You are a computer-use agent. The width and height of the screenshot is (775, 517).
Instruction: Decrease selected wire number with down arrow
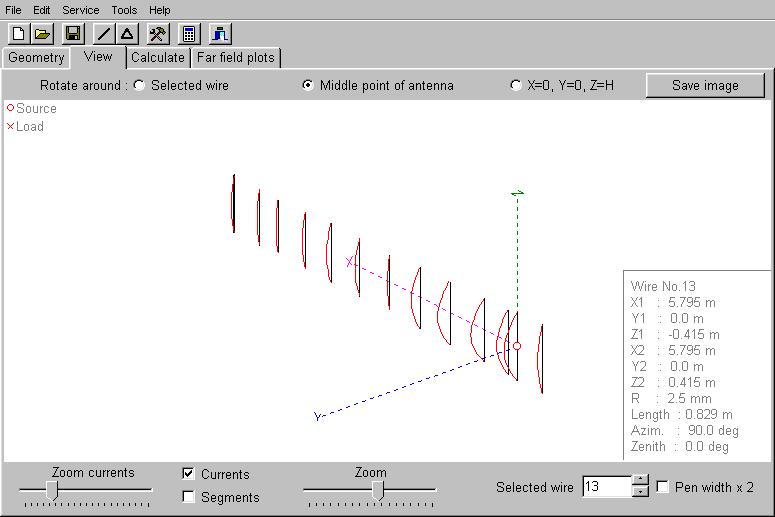[641, 492]
